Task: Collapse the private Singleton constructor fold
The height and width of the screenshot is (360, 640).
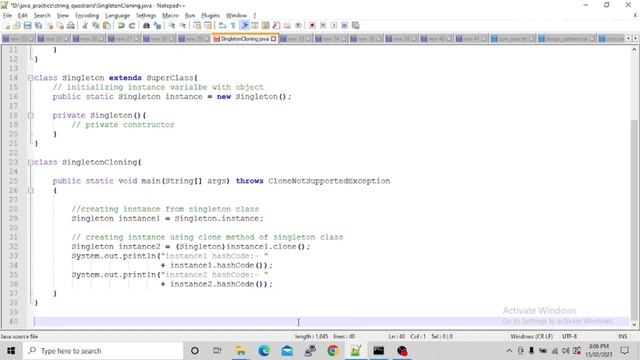Action: pos(30,116)
